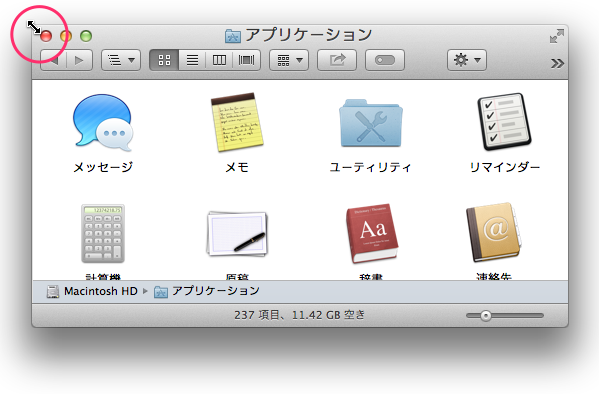This screenshot has width=599, height=394.
Task: Open the Reminders (リマインダー) app icon
Action: pos(504,122)
